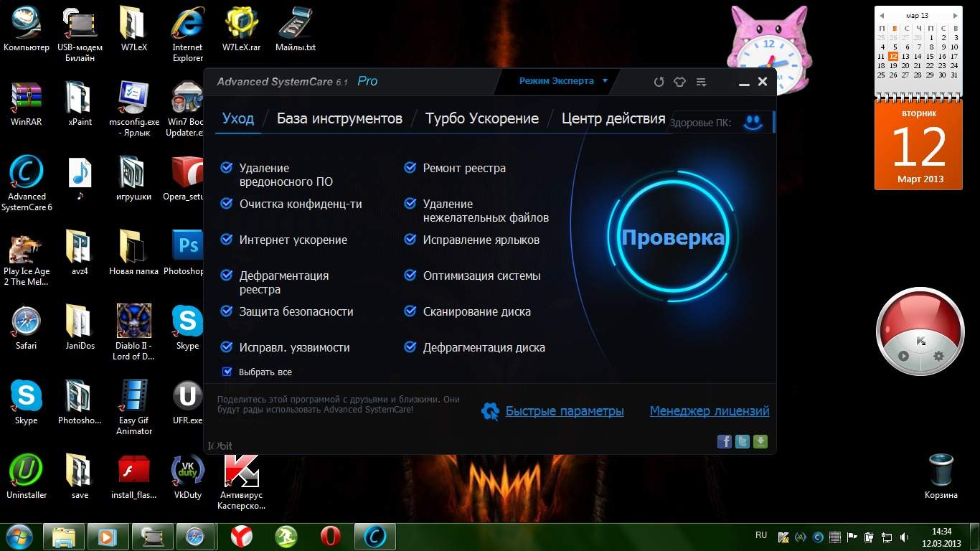
Task: Toggle Дефрагментация диска checkbox
Action: tap(410, 347)
